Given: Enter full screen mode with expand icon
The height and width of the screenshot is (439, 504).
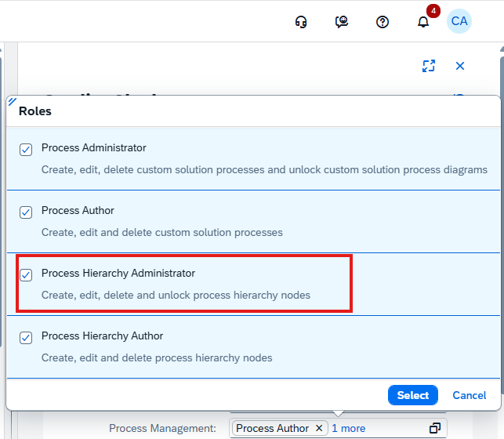Looking at the screenshot, I should coord(429,66).
